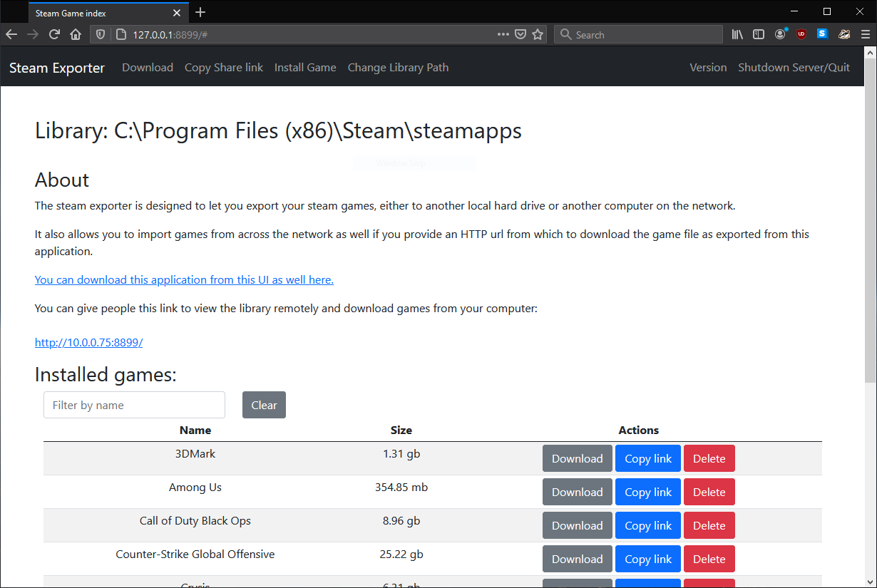Copy link for Call of Duty Black Ops
Image resolution: width=877 pixels, height=588 pixels.
[x=647, y=526]
